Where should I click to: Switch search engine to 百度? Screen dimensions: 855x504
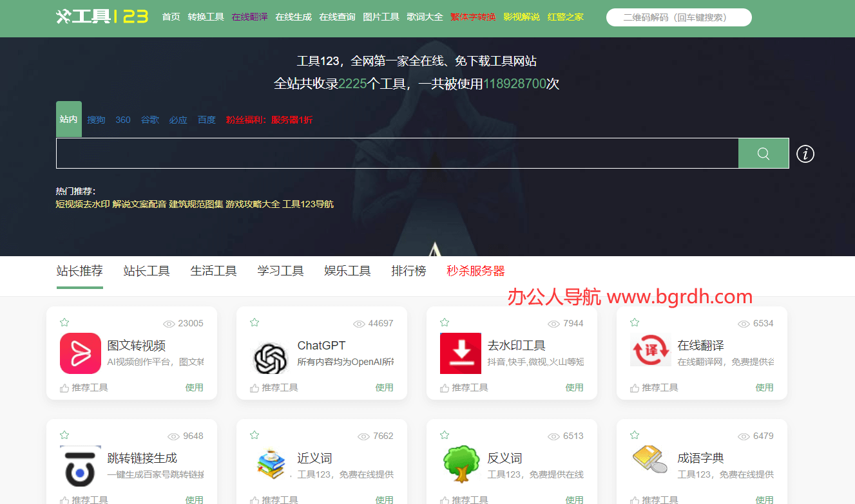pos(206,120)
